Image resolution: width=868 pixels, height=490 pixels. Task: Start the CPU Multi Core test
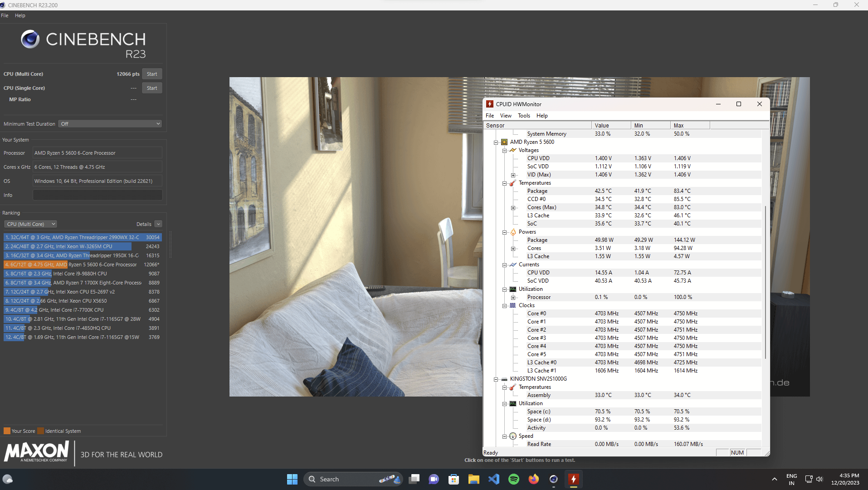[152, 74]
